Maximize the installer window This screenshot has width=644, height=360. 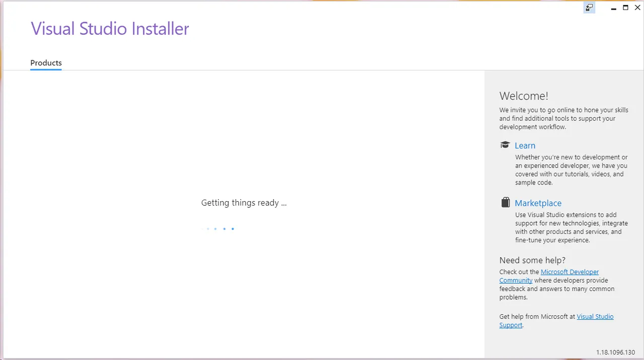click(626, 8)
